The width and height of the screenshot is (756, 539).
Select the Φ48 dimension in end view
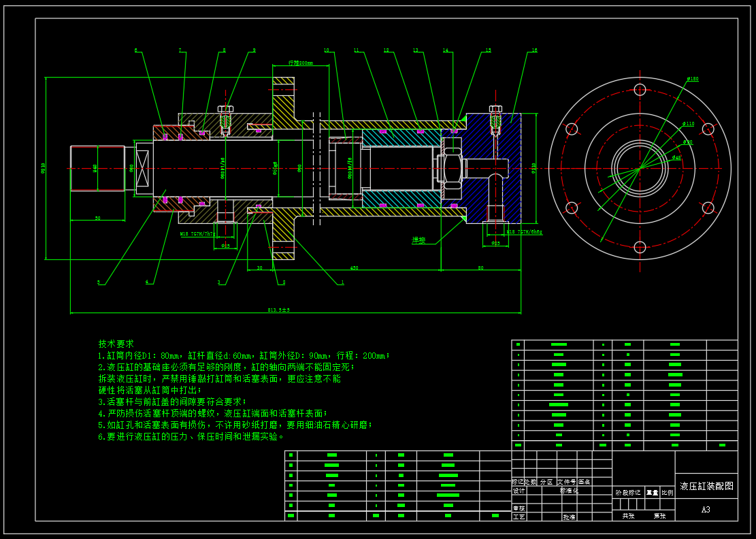pos(677,158)
